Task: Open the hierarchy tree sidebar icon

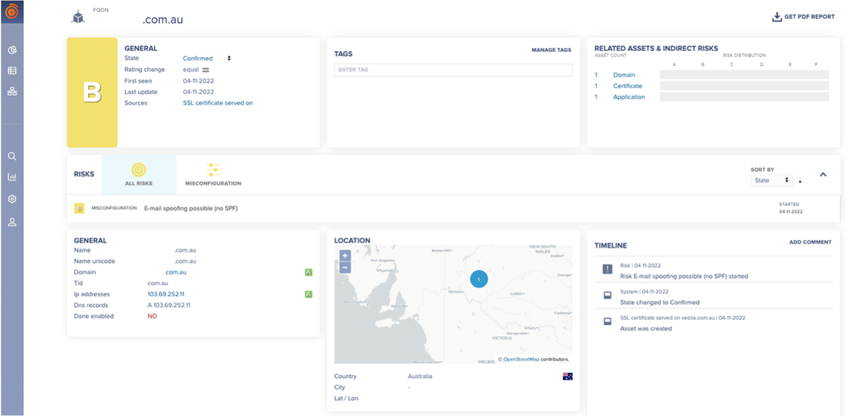Action: tap(12, 92)
